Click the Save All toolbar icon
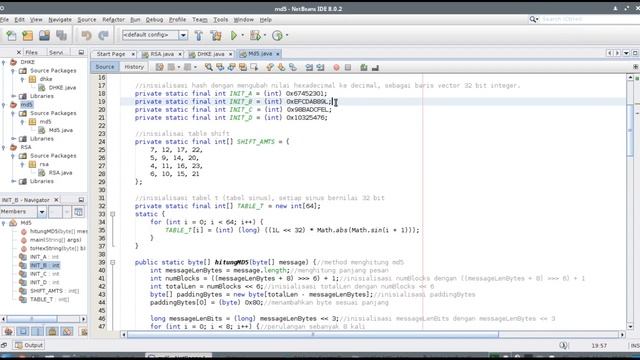The image size is (640, 360). point(61,36)
